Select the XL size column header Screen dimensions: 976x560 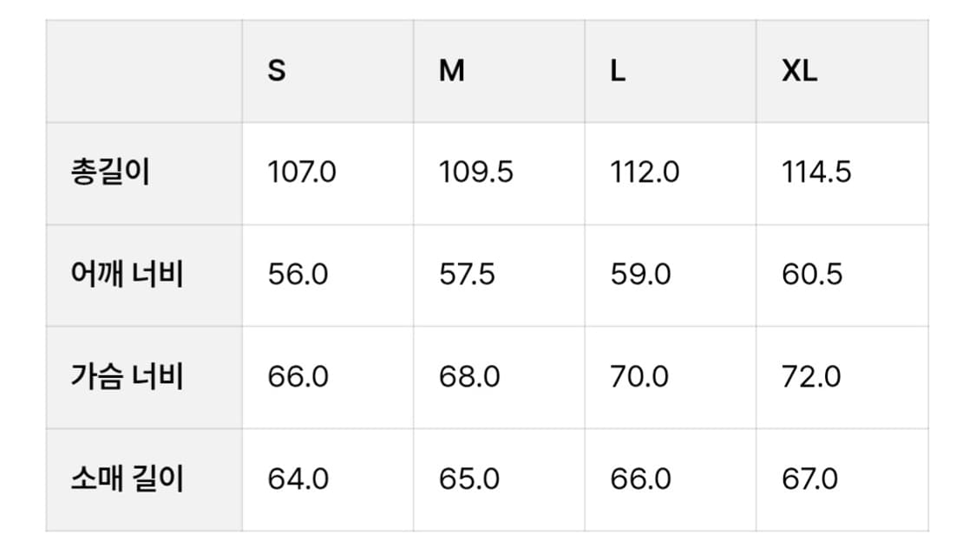point(799,71)
